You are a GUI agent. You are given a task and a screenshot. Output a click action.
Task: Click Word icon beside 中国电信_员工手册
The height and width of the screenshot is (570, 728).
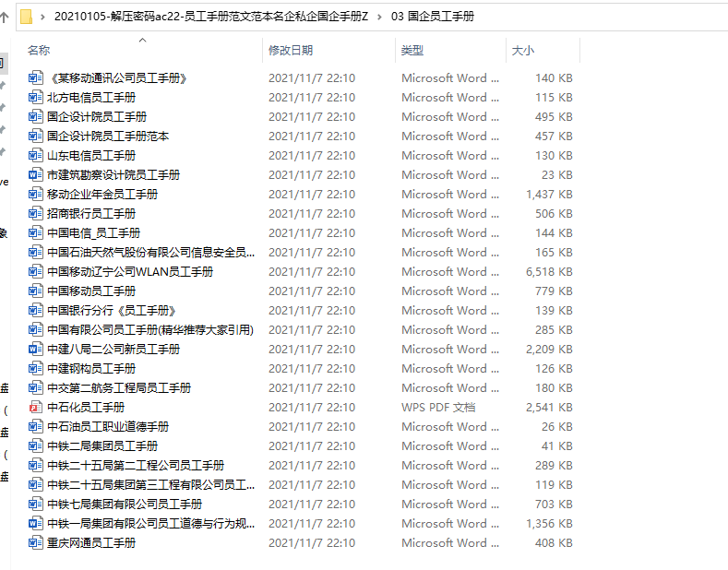click(x=36, y=232)
